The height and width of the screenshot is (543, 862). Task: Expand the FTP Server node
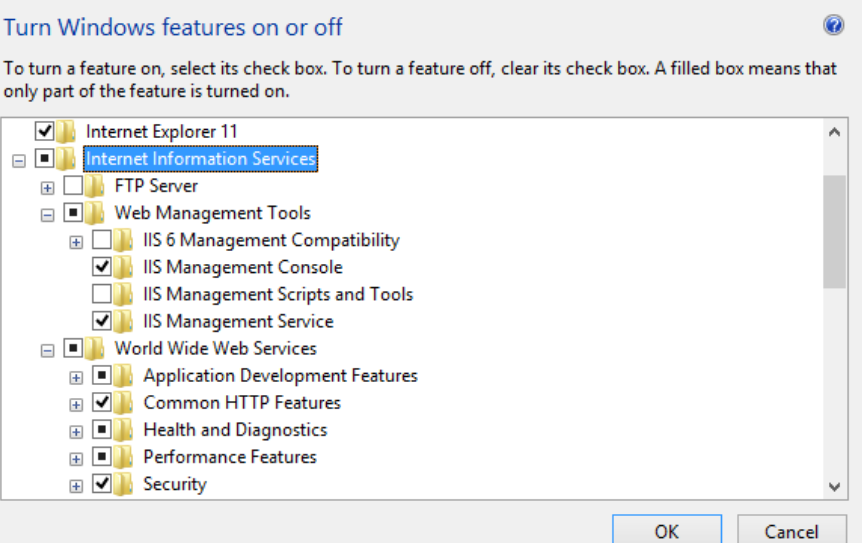click(47, 187)
